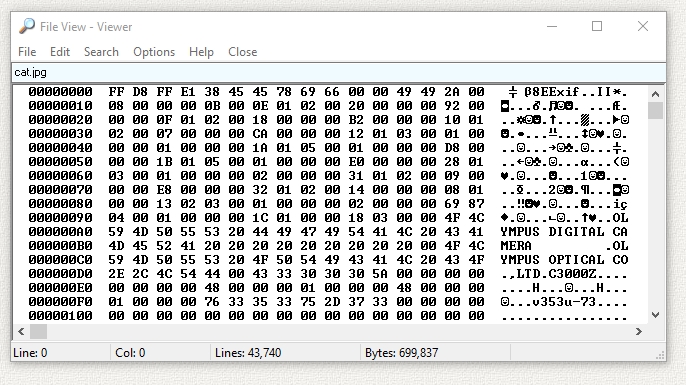
Task: Click offset 000000F0
Action: pyautogui.click(x=60, y=302)
